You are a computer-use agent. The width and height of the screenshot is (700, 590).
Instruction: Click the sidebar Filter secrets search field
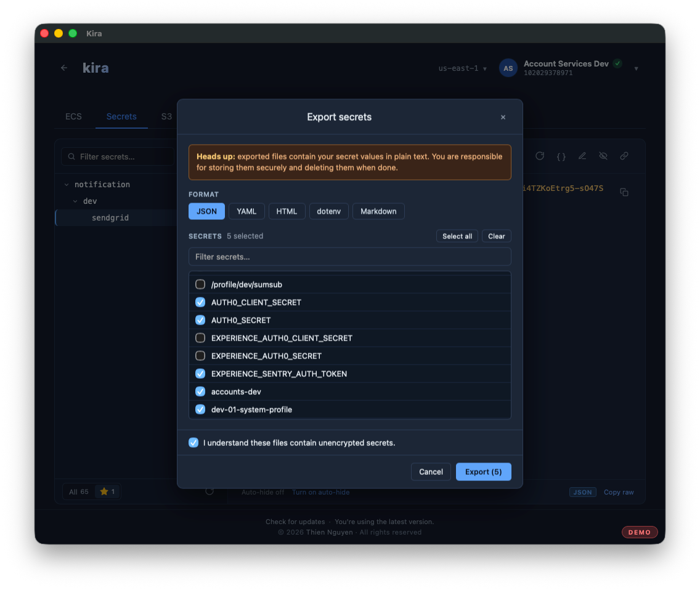point(118,156)
